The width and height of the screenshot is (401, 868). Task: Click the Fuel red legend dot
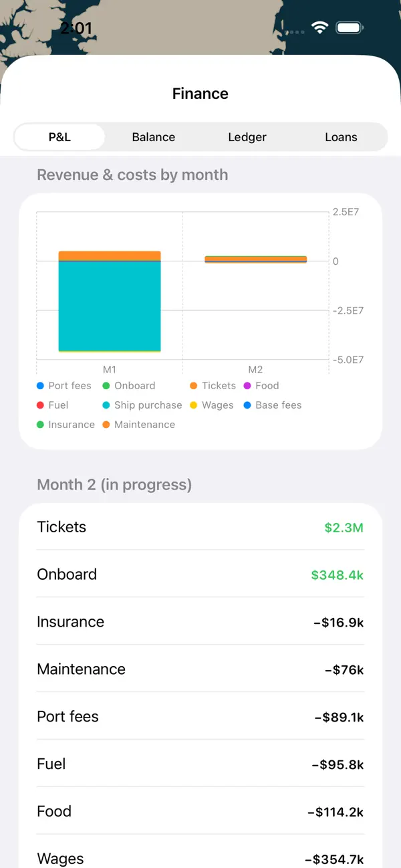(x=40, y=405)
